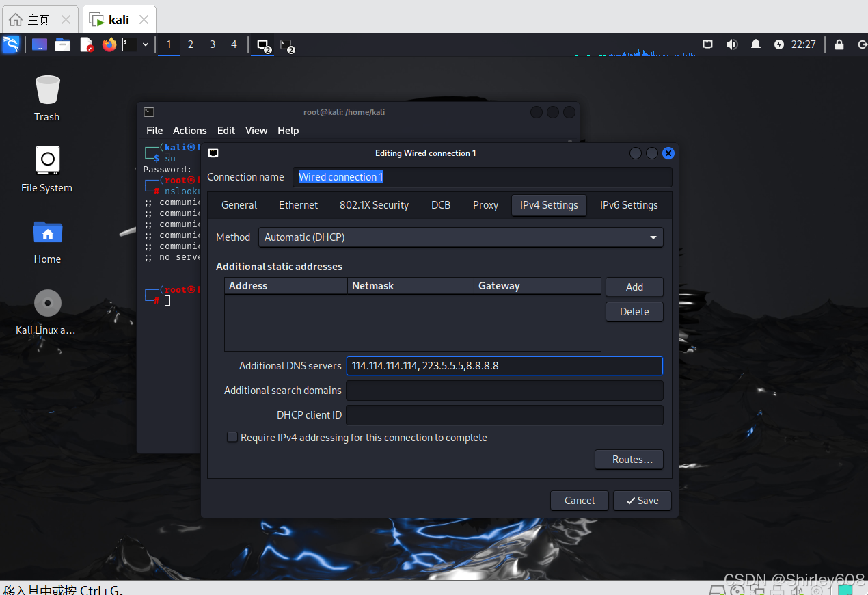Switch to workspace 4

click(x=234, y=44)
